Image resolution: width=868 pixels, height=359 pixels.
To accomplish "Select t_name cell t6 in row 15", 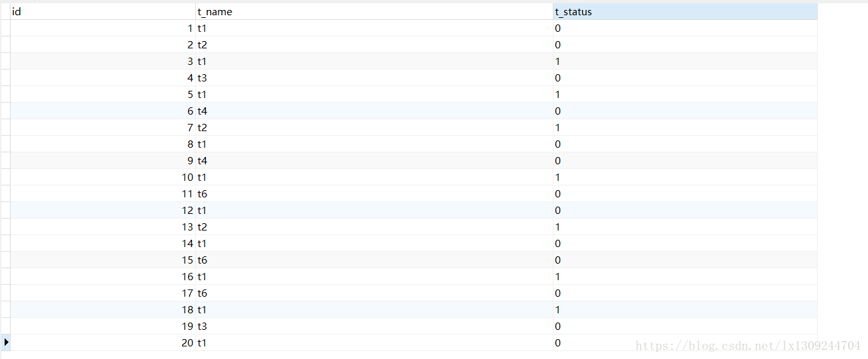I will (x=374, y=260).
